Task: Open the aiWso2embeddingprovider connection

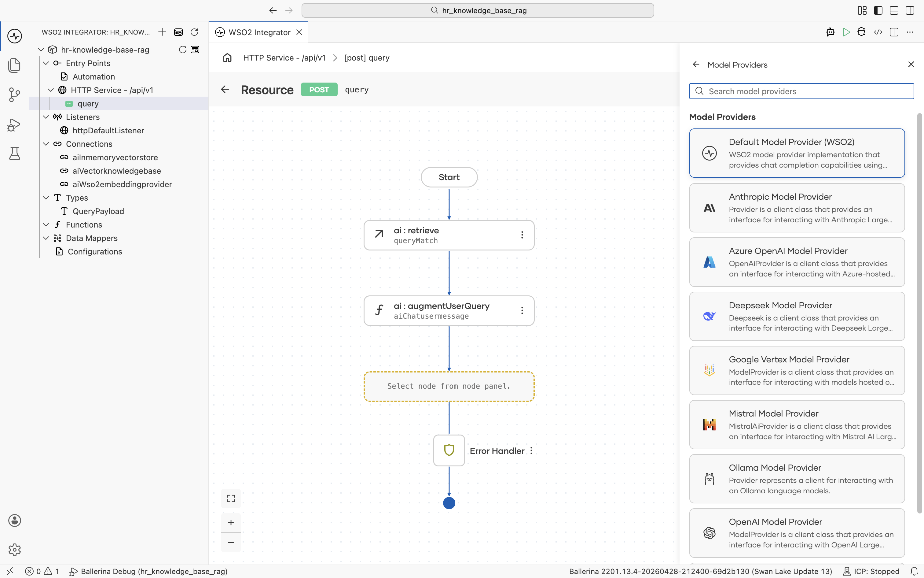Action: 119,184
